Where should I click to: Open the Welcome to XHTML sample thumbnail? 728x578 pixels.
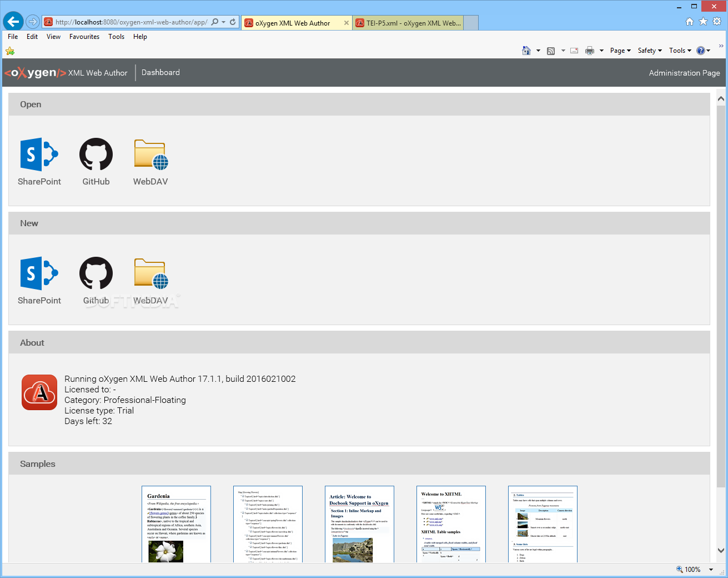click(451, 524)
